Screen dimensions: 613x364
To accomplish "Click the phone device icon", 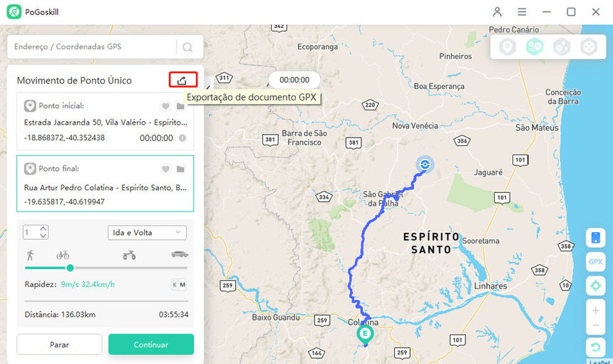I will (x=595, y=238).
